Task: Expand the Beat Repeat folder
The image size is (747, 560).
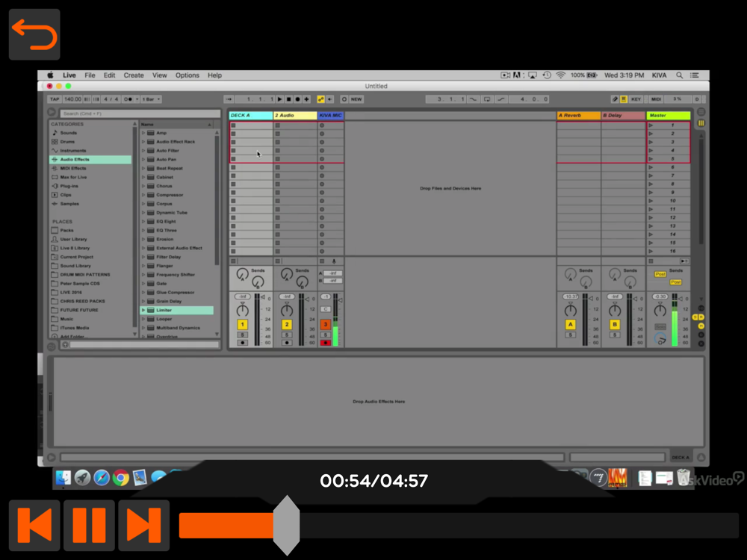Action: click(x=143, y=168)
